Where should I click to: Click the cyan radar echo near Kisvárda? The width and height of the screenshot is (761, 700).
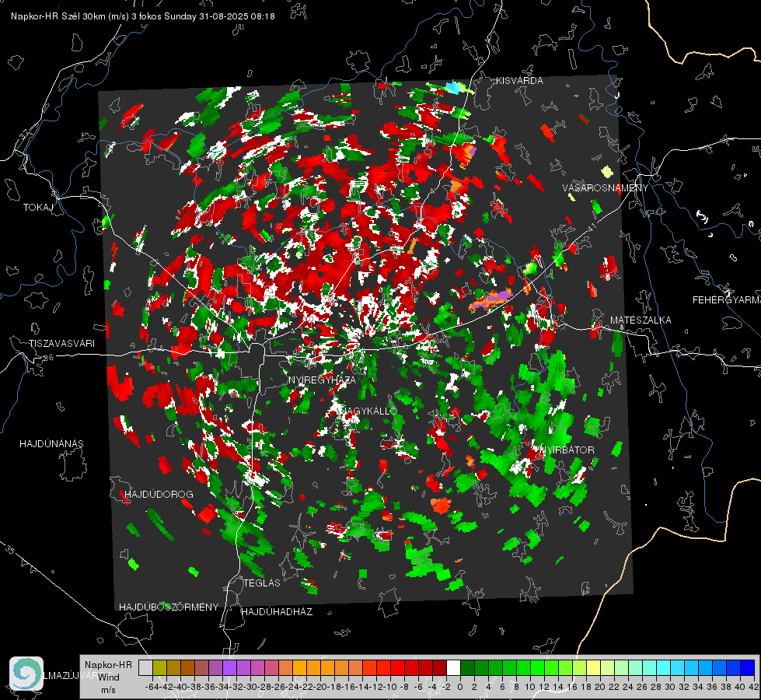click(452, 87)
